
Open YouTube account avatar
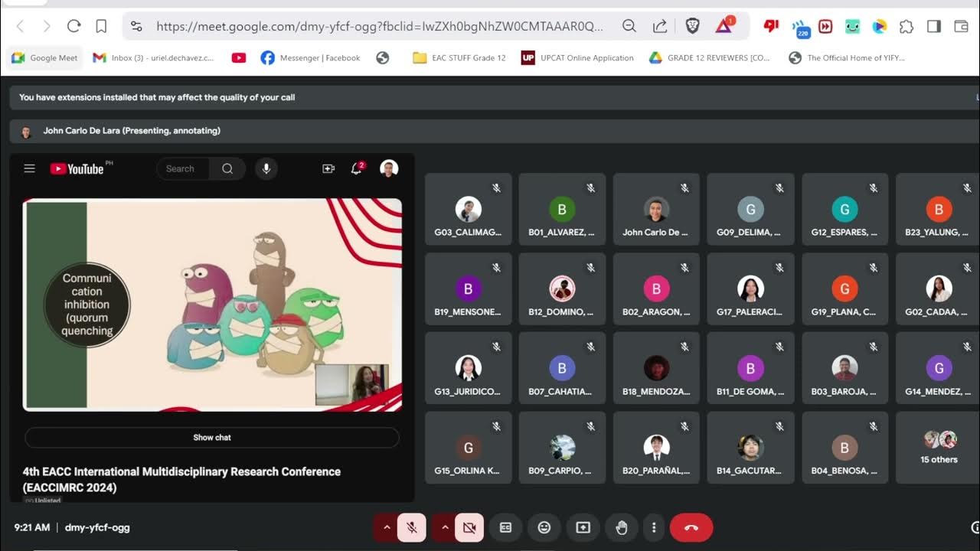[389, 168]
